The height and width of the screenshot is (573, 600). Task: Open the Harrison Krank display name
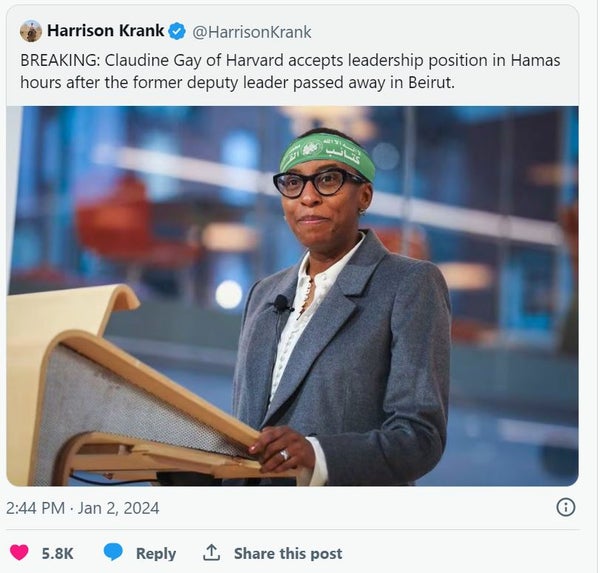pos(105,31)
